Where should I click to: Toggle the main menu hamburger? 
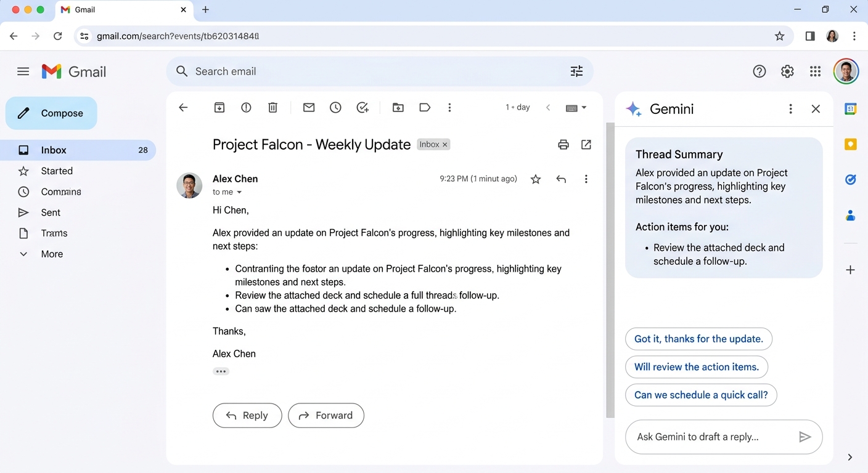[x=23, y=71]
